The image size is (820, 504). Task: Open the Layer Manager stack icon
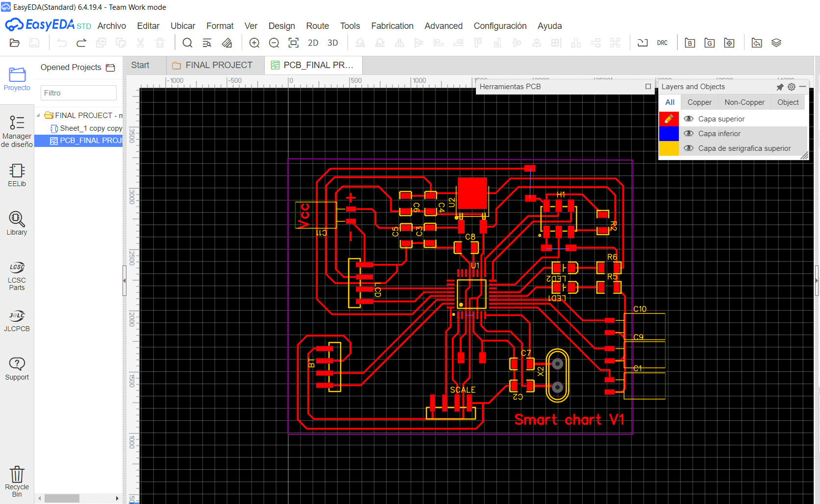click(776, 43)
